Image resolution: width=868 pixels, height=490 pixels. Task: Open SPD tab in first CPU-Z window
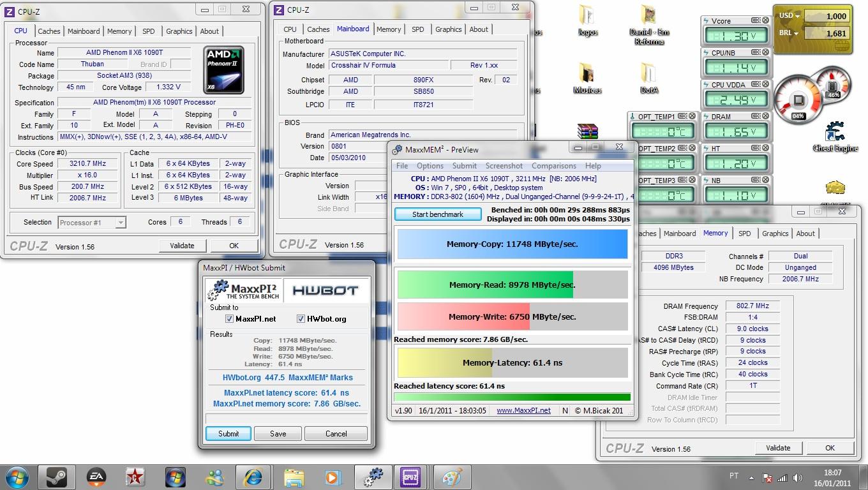point(148,31)
